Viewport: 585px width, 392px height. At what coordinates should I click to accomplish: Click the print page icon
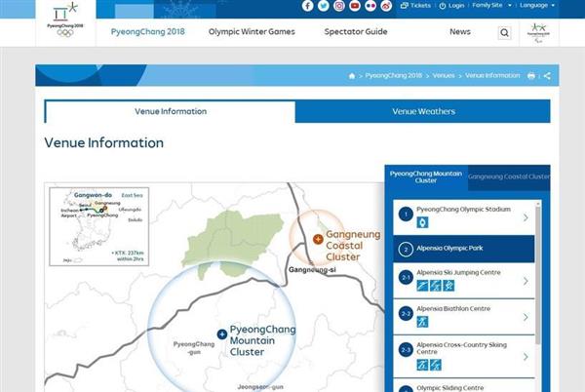click(531, 76)
